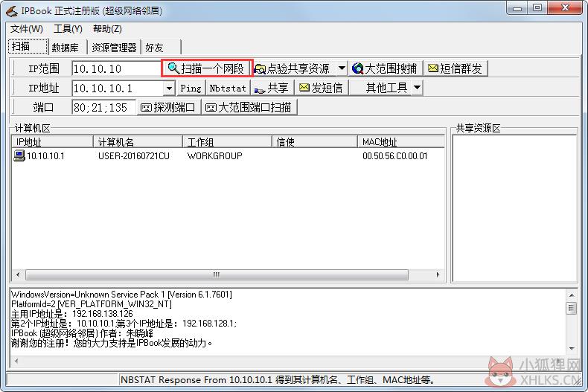
Task: Sort by the MAC地址 column header
Action: (x=401, y=142)
